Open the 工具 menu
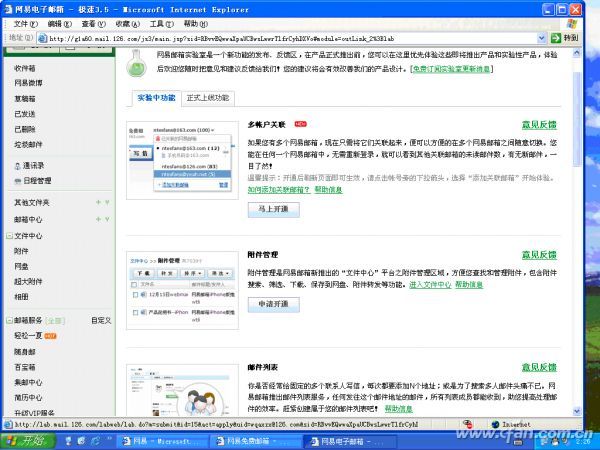600x450 pixels. [x=161, y=24]
